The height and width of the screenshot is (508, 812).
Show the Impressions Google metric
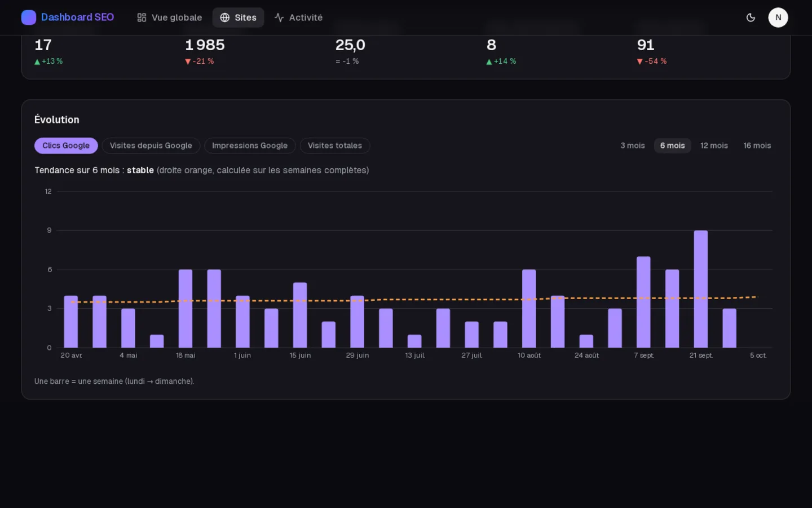click(x=250, y=146)
